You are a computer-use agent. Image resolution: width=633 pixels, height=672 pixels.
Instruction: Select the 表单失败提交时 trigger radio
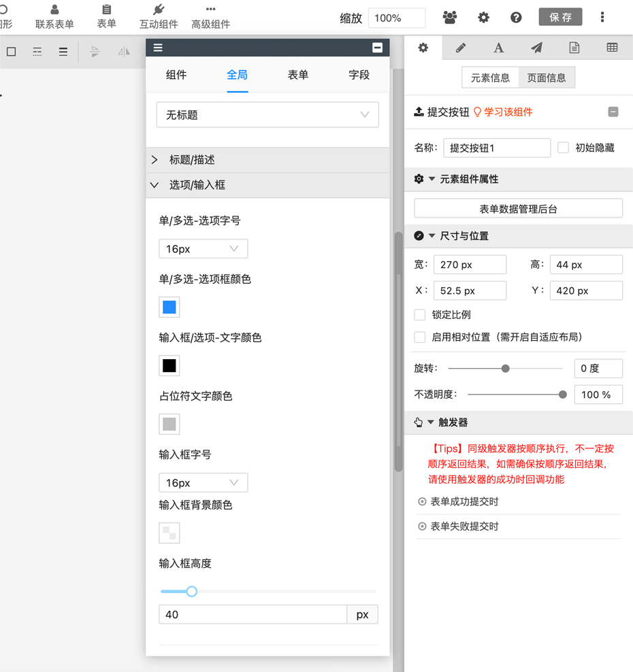click(423, 526)
